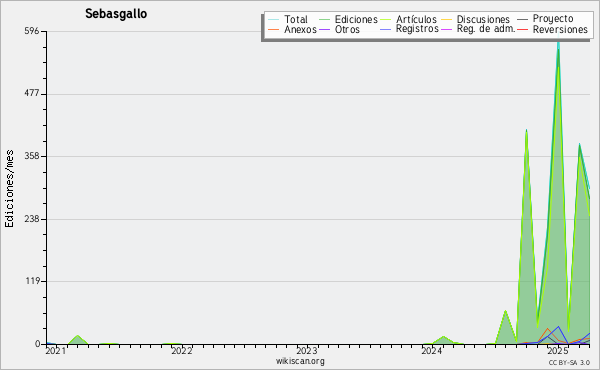Click the 2021 x-axis label
Screen dimensions: 600x370
tap(55, 351)
